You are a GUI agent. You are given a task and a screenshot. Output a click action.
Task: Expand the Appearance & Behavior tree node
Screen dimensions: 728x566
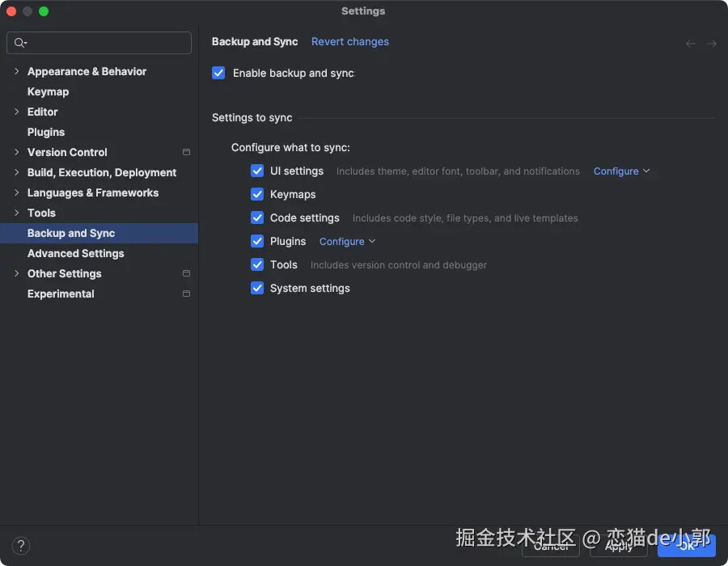click(16, 71)
